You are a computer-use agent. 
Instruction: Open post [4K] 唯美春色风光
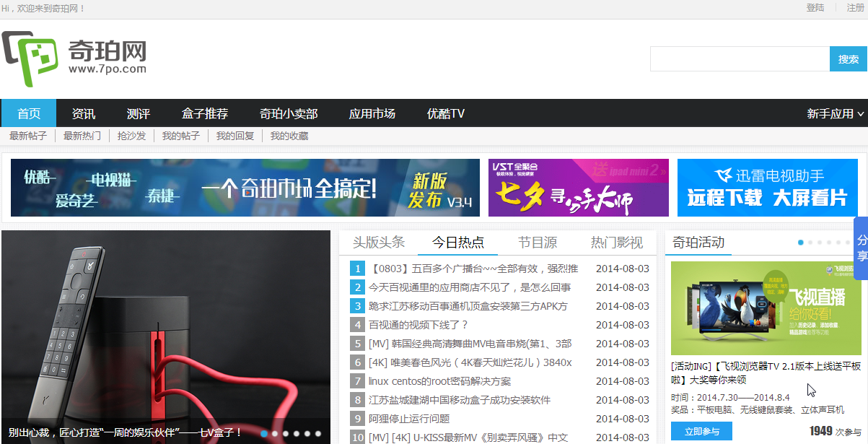pos(470,362)
